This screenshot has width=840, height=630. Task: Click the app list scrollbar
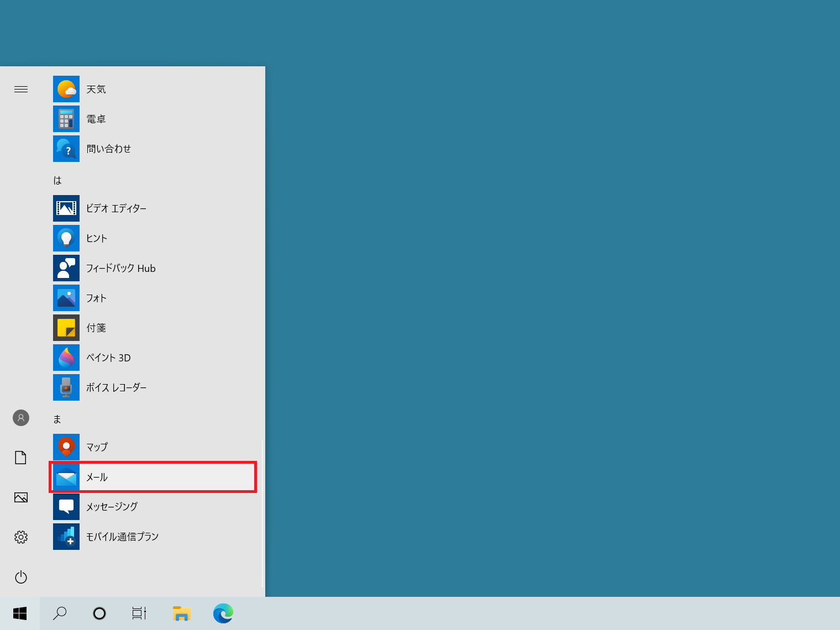[262, 514]
